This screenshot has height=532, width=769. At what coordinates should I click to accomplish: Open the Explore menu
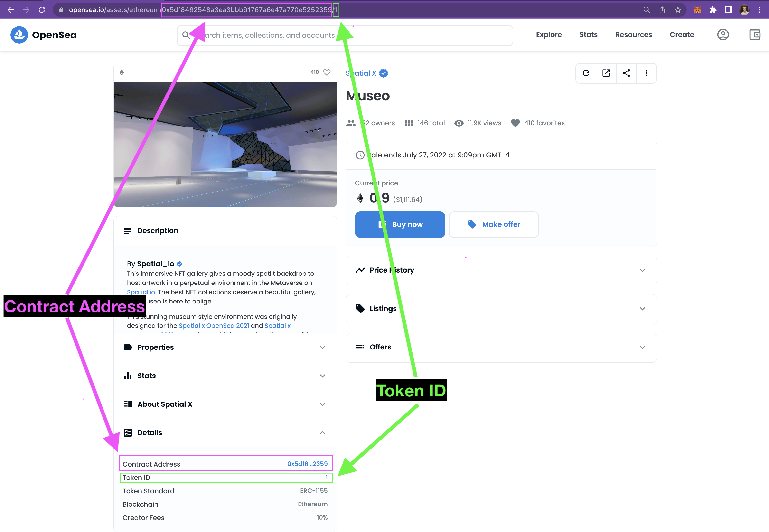[549, 35]
